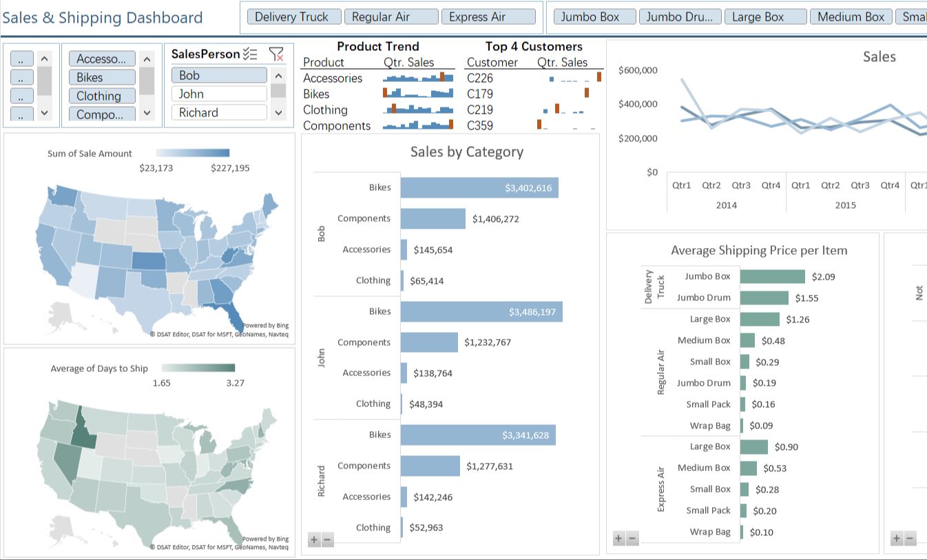Click the plus button on the far-right cut-off chart

pyautogui.click(x=897, y=539)
